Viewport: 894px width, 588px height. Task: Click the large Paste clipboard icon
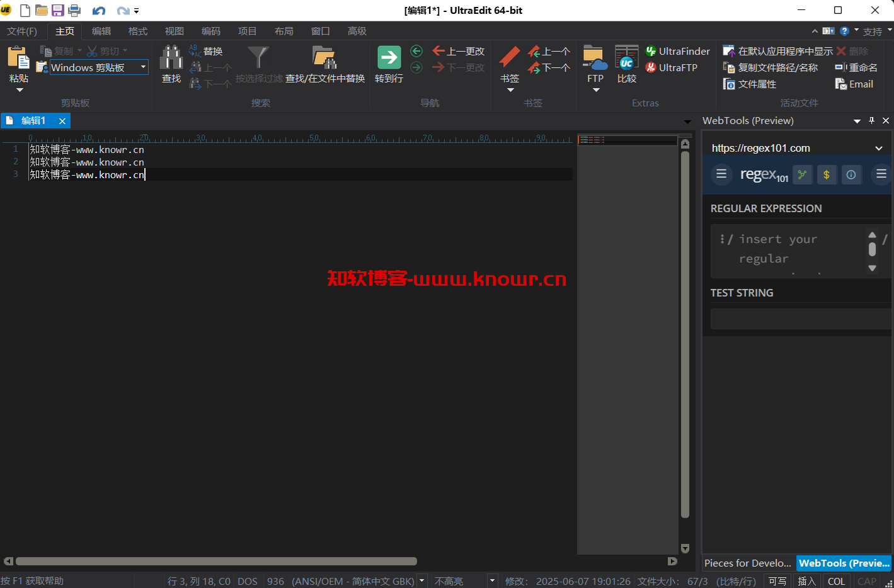18,58
